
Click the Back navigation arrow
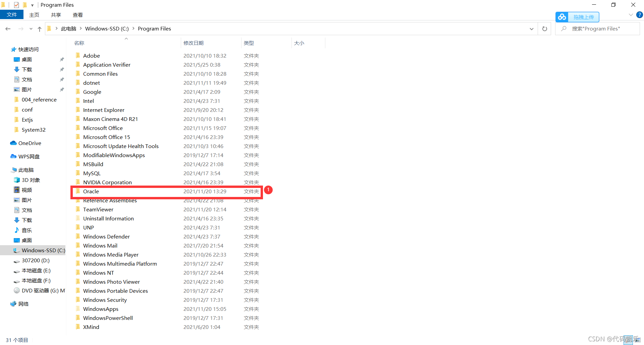(x=8, y=29)
